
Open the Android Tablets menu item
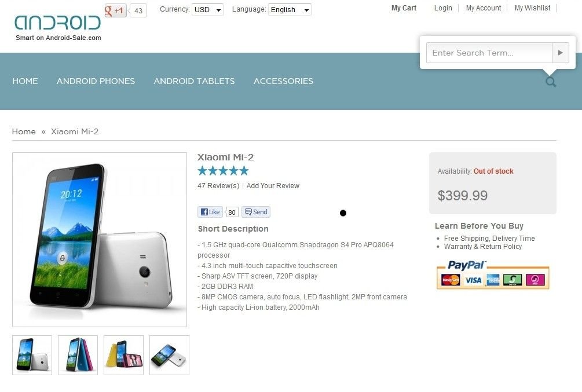click(194, 81)
